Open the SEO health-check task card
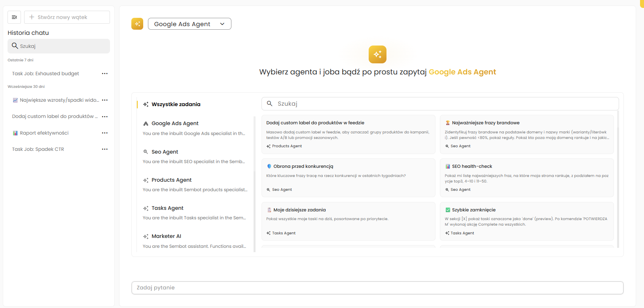The width and height of the screenshot is (644, 308). coord(527,177)
